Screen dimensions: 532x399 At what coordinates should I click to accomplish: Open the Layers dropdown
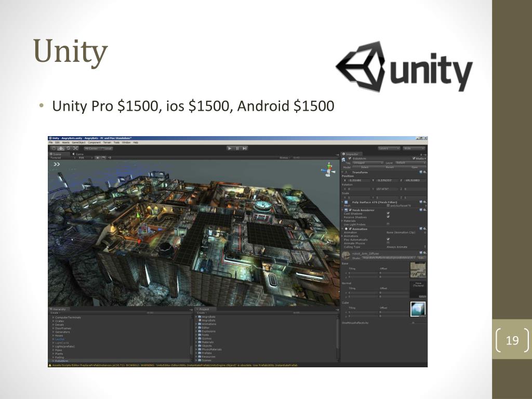tap(389, 149)
